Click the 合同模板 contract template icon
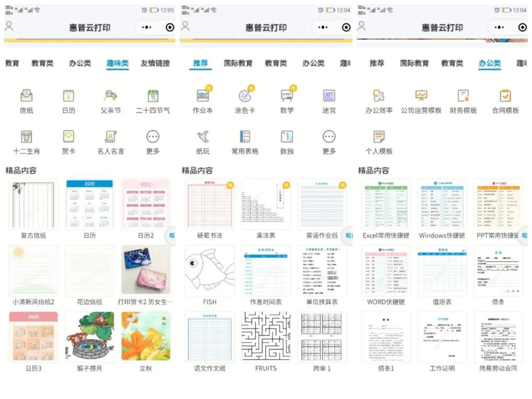 (505, 98)
